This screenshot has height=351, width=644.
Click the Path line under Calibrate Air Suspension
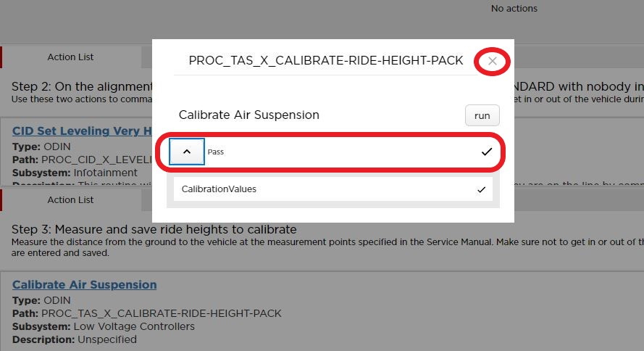pyautogui.click(x=146, y=313)
